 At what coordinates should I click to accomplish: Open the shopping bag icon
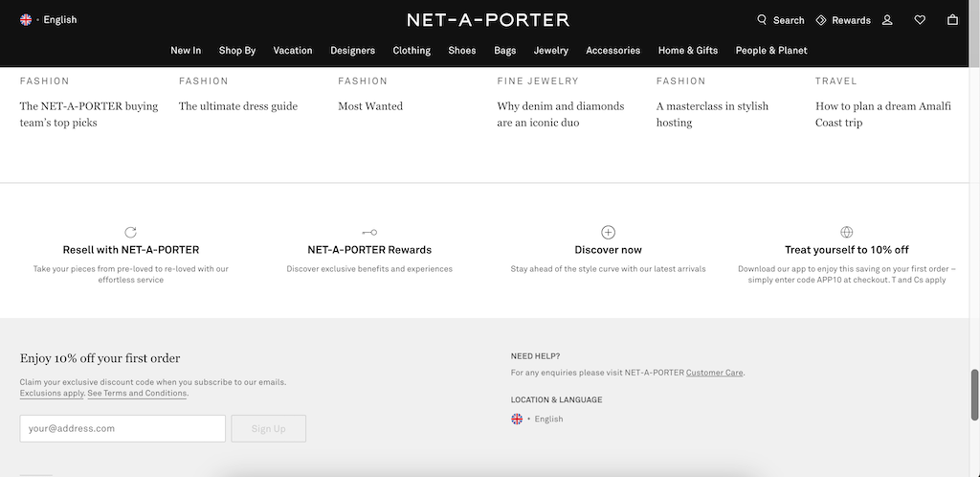952,20
